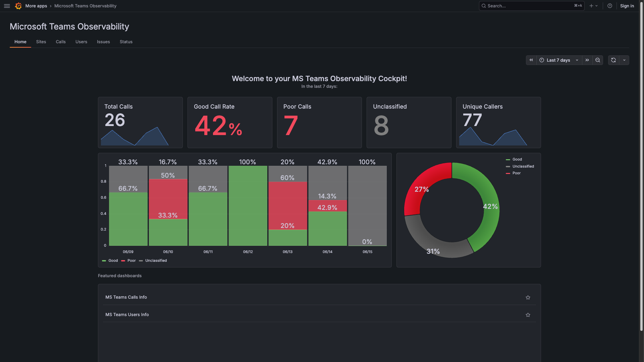Click the Total Calls panel title

pos(118,107)
